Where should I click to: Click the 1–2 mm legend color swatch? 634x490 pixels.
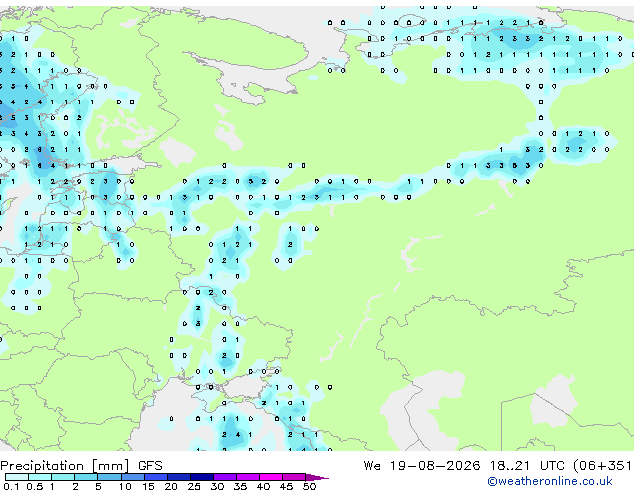coord(63,477)
